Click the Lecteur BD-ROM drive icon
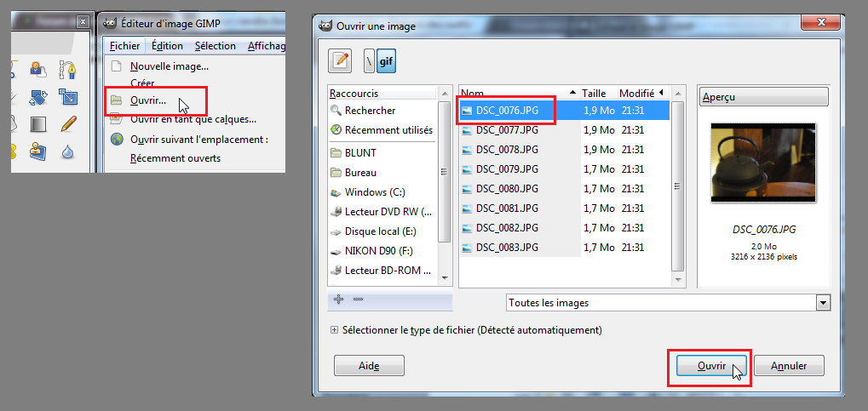Screen dimensions: 868x411 pos(336,271)
